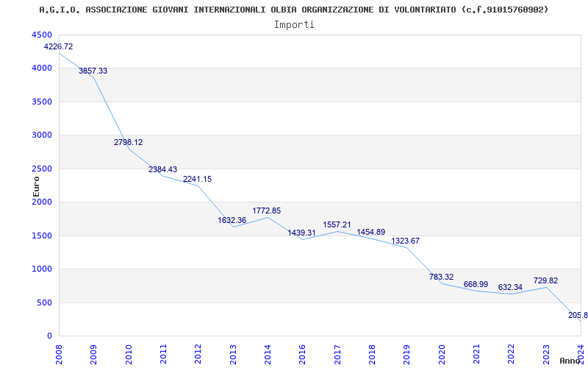The height and width of the screenshot is (368, 588).
Task: Click the 2018 x-axis year label
Action: pyautogui.click(x=372, y=355)
